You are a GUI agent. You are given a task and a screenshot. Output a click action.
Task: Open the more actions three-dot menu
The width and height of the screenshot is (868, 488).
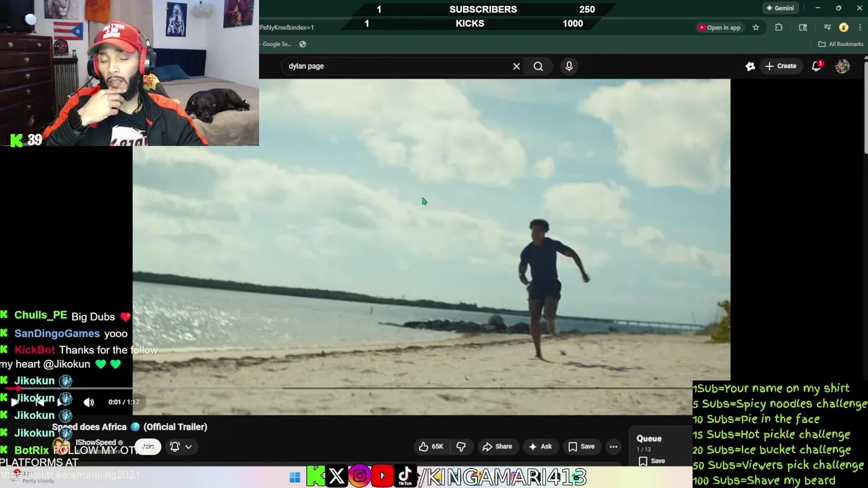(x=613, y=447)
